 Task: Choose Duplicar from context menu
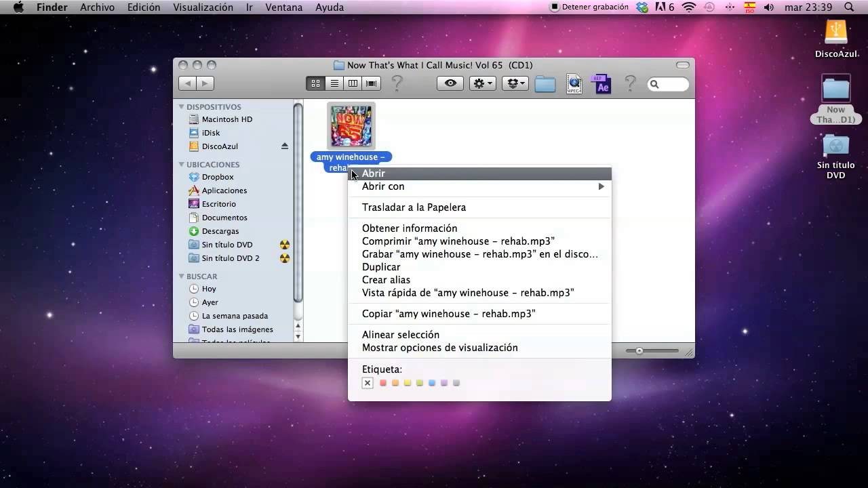pos(479,267)
